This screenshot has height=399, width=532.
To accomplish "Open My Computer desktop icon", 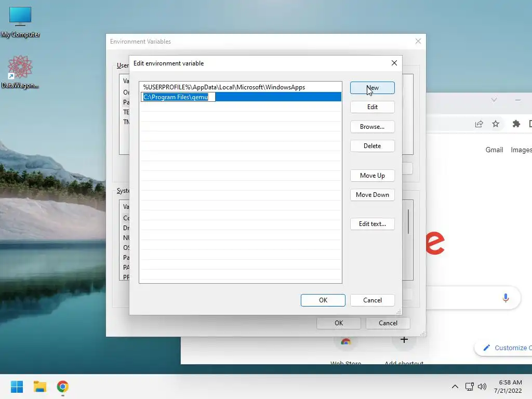I will point(20,22).
